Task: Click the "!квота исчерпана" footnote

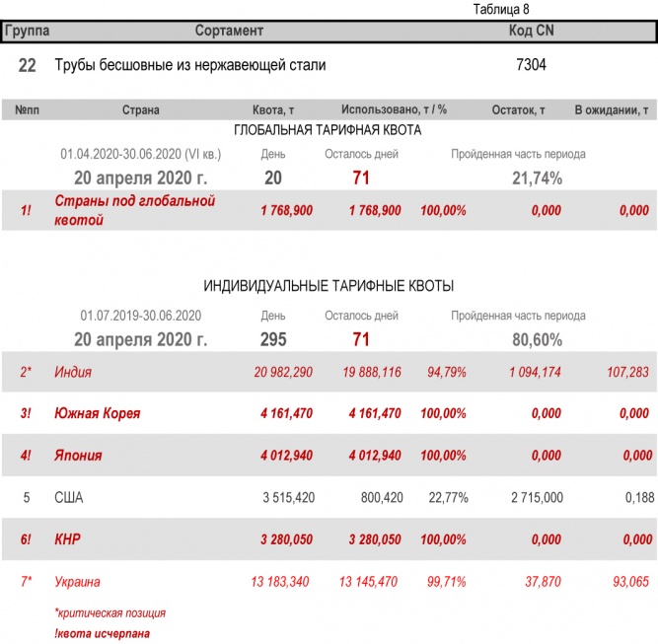Action: click(102, 632)
